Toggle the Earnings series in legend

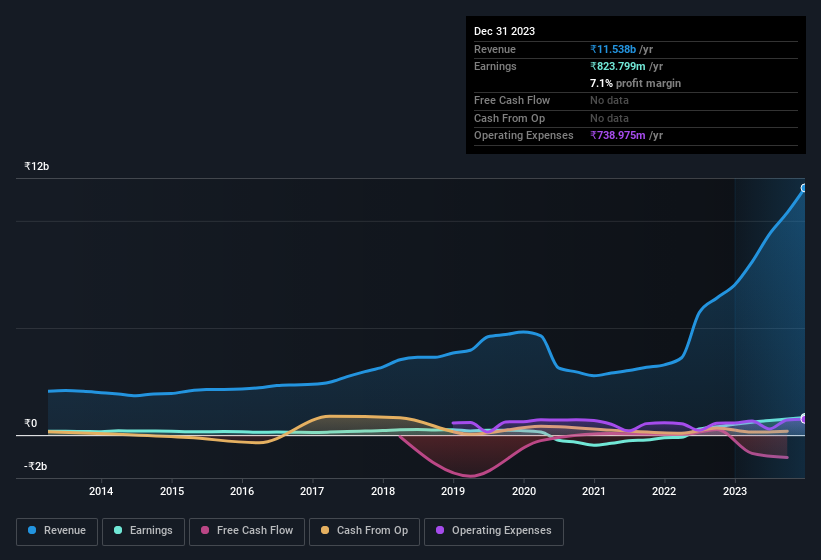tap(141, 530)
